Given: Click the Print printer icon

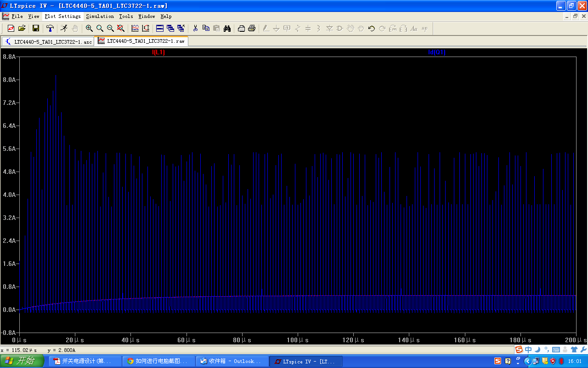Looking at the screenshot, I should [252, 29].
